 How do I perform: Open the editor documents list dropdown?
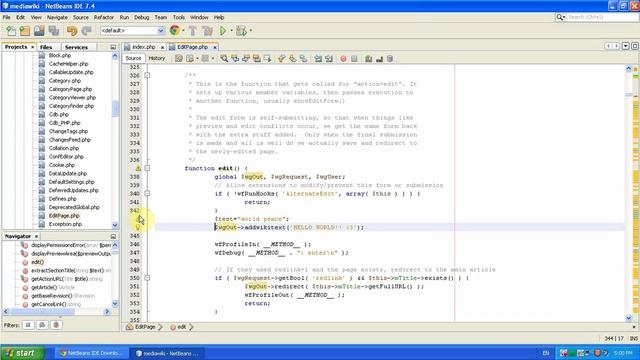tap(626, 46)
